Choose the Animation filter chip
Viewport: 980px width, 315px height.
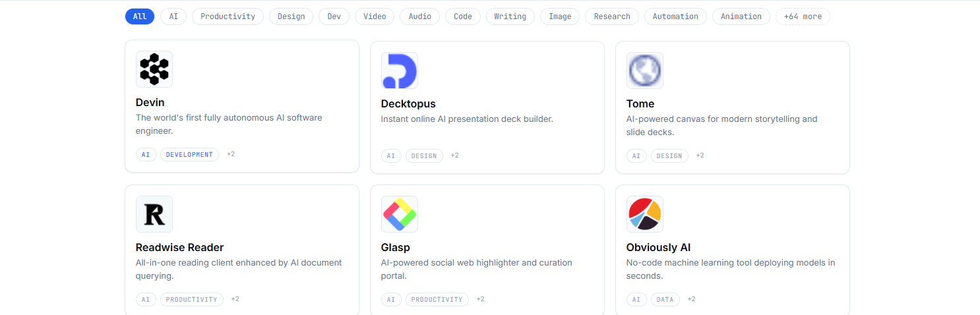click(x=741, y=16)
